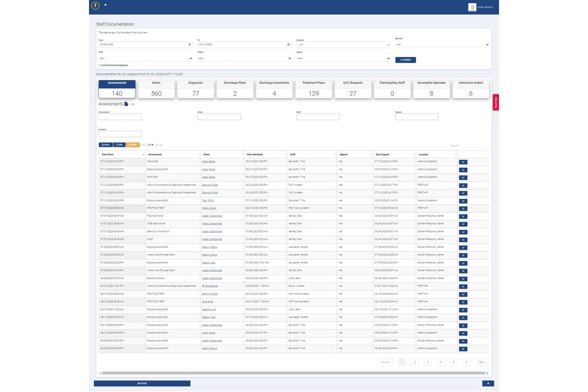Focus the table Search box
The height and width of the screenshot is (392, 588).
[x=475, y=146]
